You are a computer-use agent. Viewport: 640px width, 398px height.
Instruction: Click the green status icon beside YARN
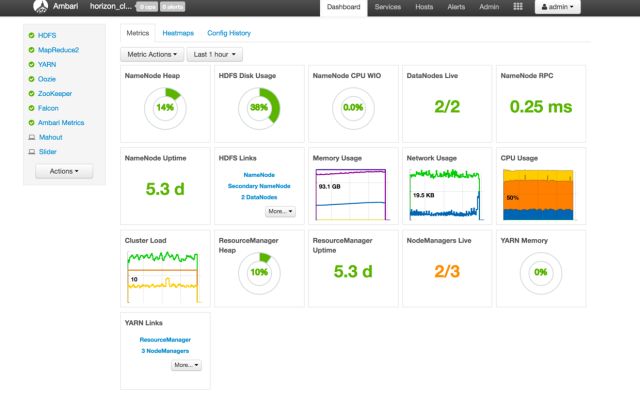[31, 64]
